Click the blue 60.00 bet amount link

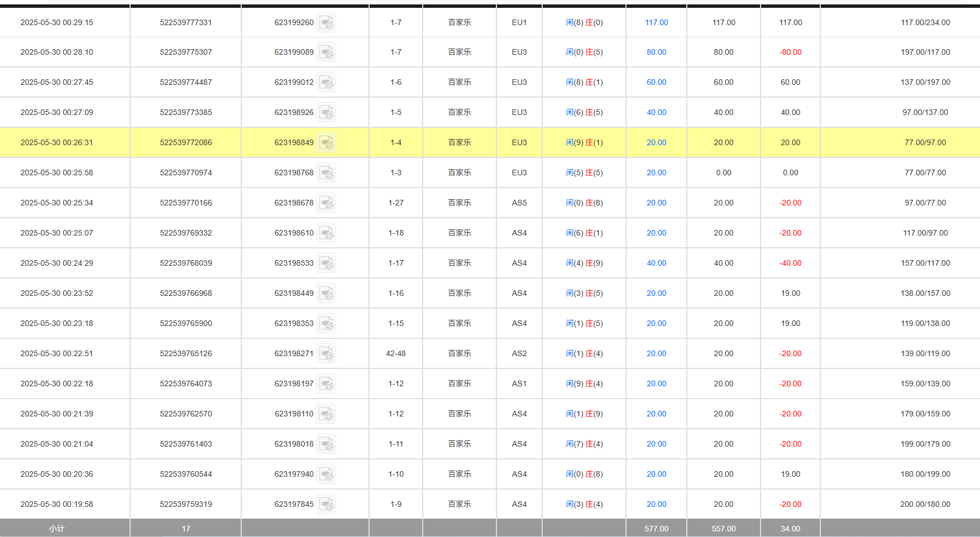coord(656,83)
